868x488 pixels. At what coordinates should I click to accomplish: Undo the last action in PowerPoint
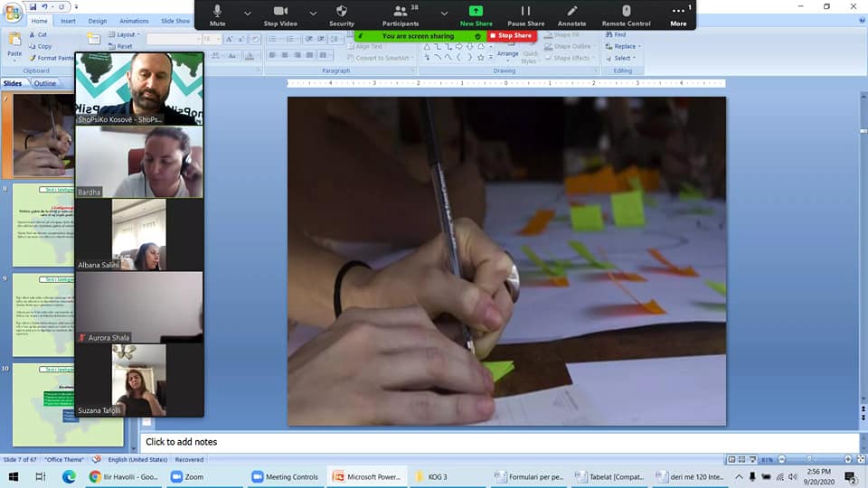point(44,6)
